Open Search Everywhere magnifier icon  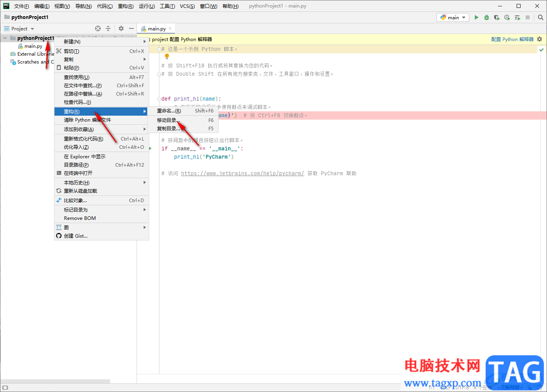[541, 17]
